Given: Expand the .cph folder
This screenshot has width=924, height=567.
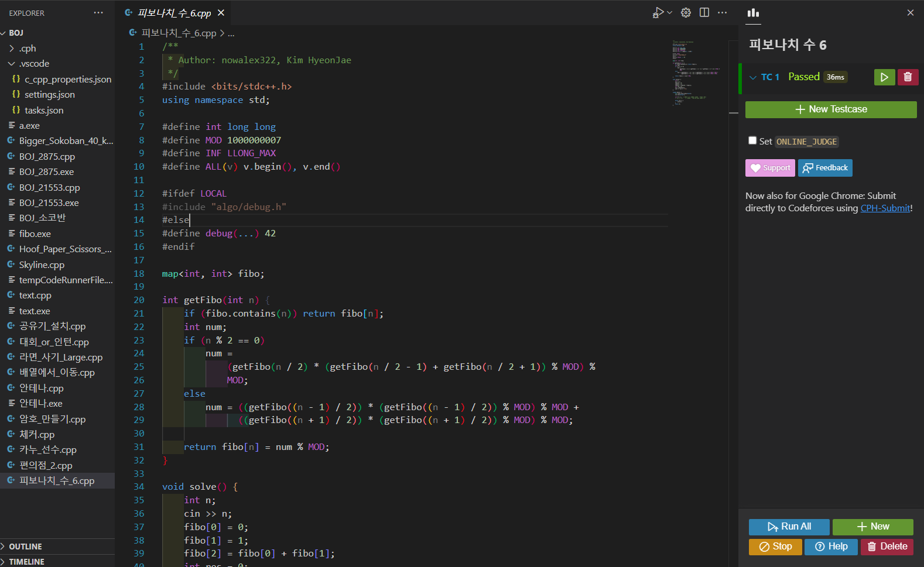Looking at the screenshot, I should [28, 49].
